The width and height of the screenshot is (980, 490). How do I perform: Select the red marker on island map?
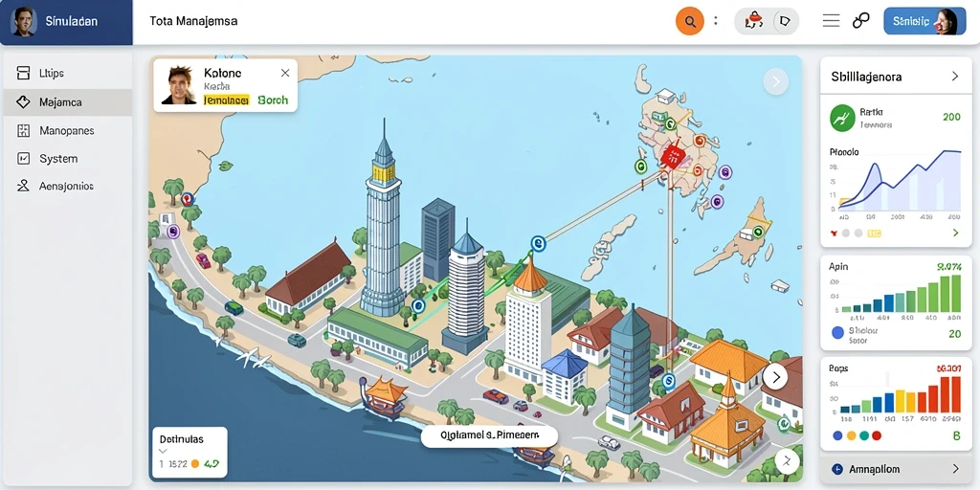pyautogui.click(x=672, y=155)
